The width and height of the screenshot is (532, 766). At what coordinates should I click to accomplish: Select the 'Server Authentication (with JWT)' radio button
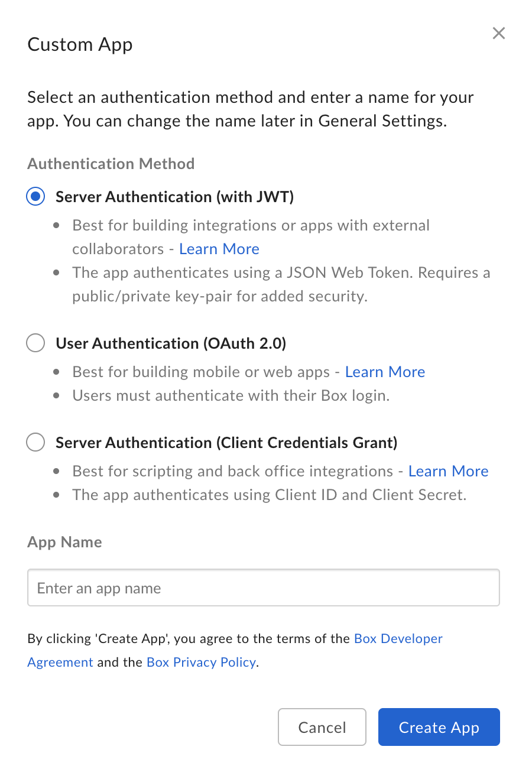pyautogui.click(x=35, y=196)
